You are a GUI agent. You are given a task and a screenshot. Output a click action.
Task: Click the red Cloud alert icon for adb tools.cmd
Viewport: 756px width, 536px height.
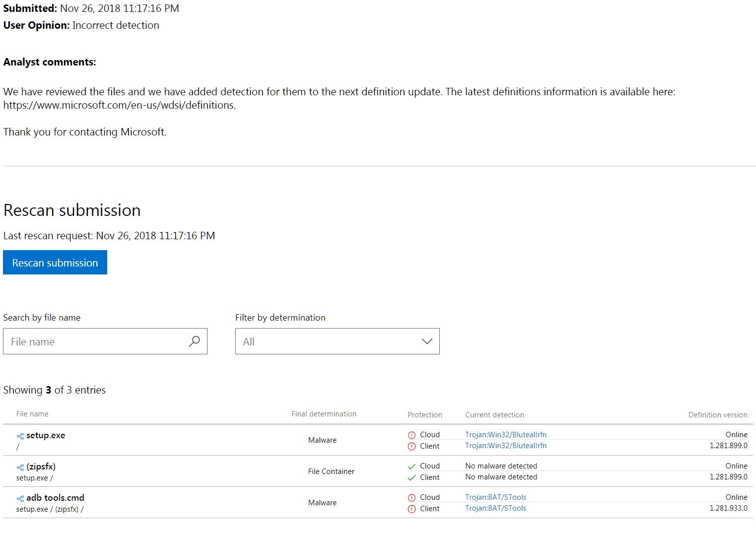pos(412,498)
